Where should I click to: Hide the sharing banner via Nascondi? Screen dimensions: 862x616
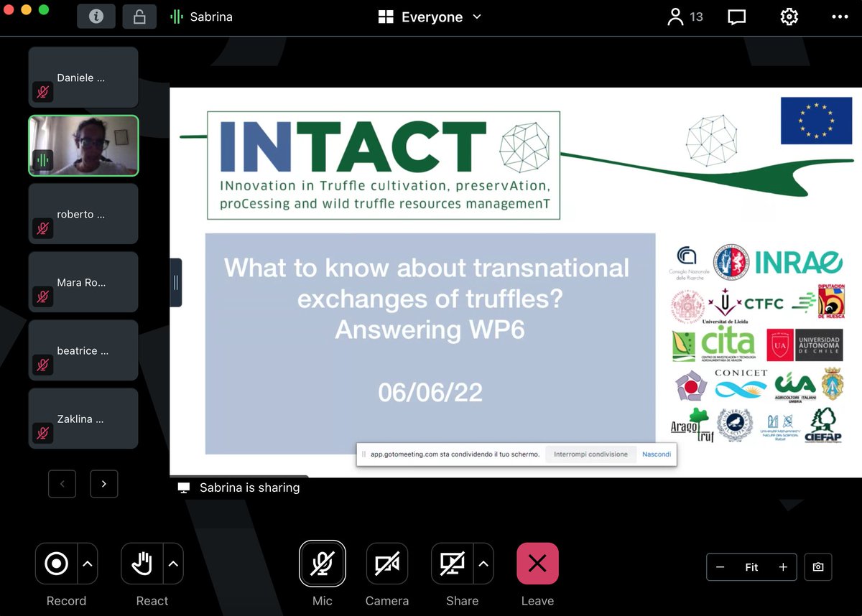[x=656, y=454]
